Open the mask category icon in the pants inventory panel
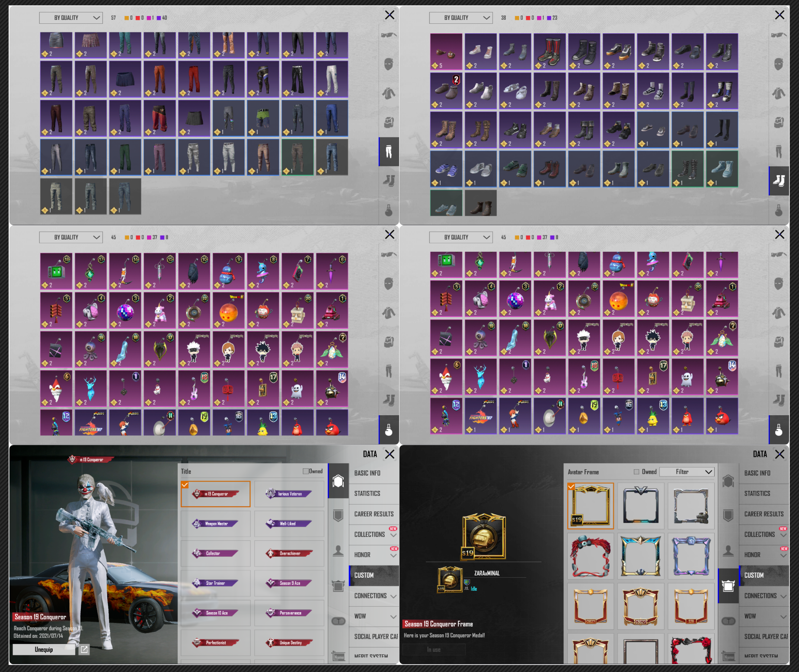This screenshot has width=799, height=672. pos(389,64)
